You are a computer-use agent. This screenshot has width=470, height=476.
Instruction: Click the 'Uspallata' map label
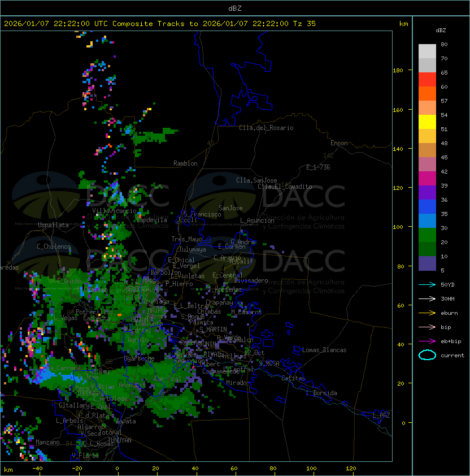pyautogui.click(x=53, y=225)
